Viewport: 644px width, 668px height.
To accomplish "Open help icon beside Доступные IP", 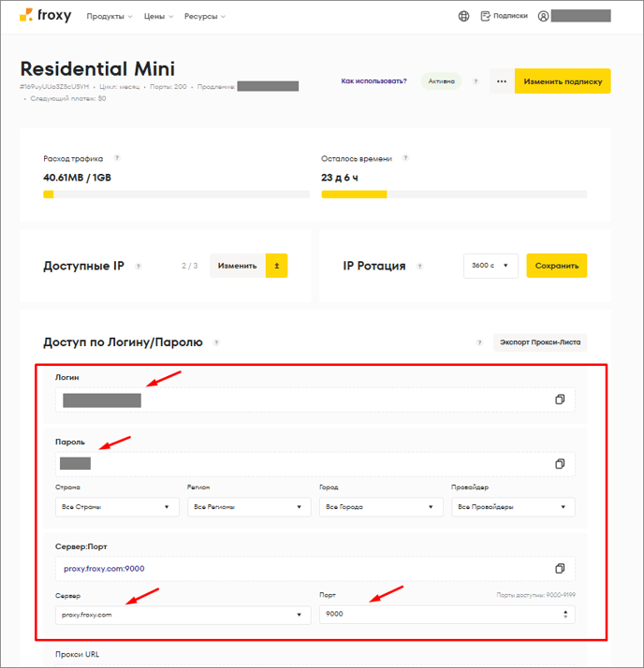I will (139, 267).
